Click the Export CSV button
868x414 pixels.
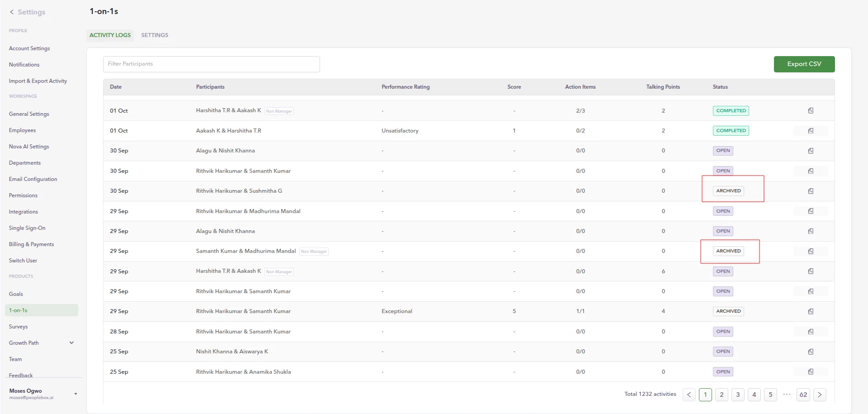804,64
